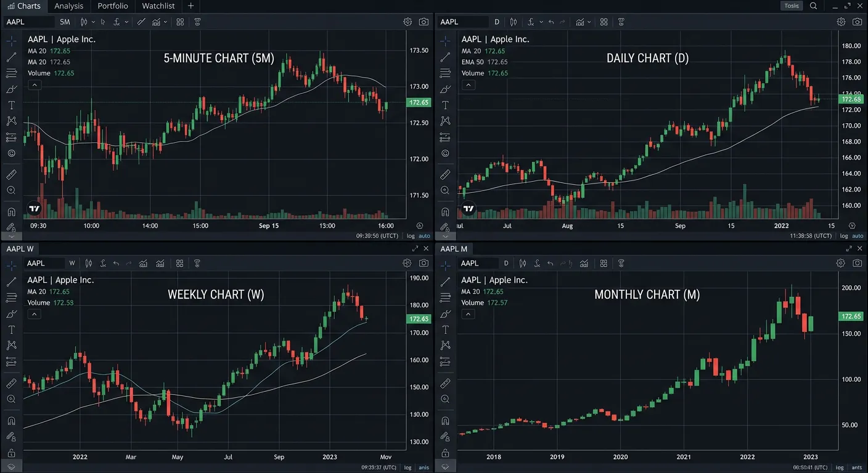
Task: Select Text tool in the daily chart sidebar
Action: 445,105
